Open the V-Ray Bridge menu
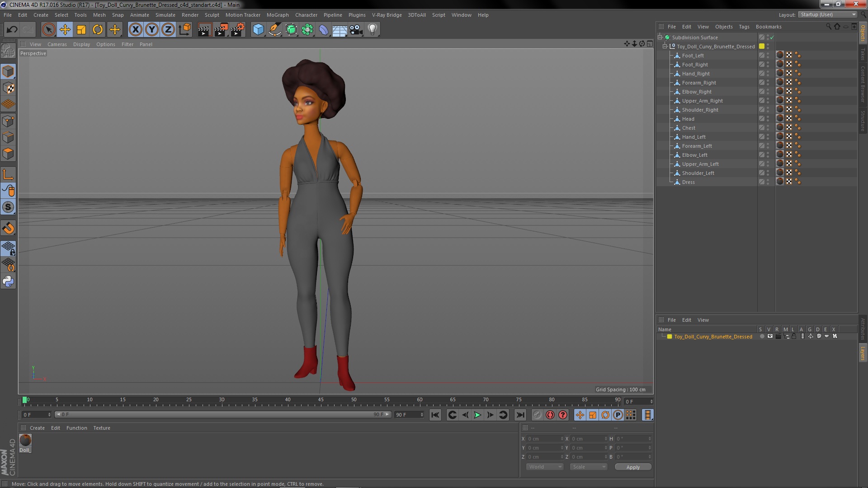 (x=387, y=15)
